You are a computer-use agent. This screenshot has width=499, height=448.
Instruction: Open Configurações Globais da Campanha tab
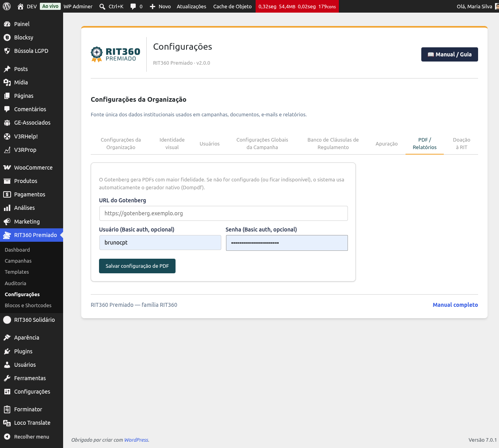[262, 144]
